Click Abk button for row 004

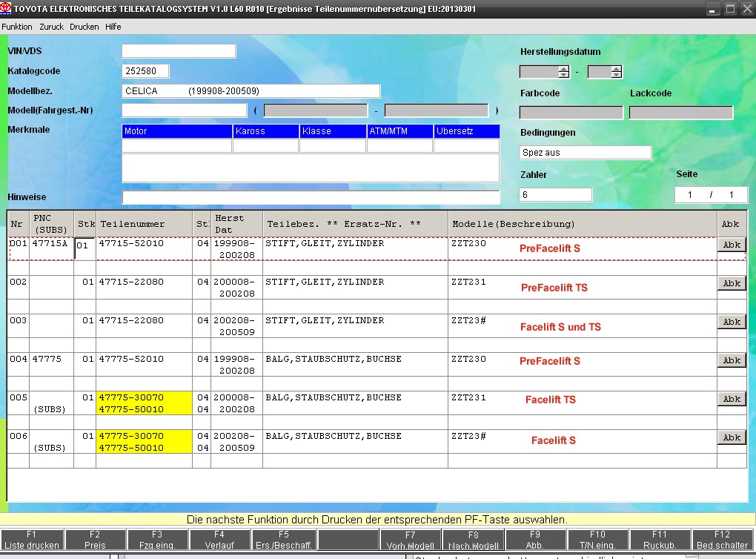(x=732, y=360)
